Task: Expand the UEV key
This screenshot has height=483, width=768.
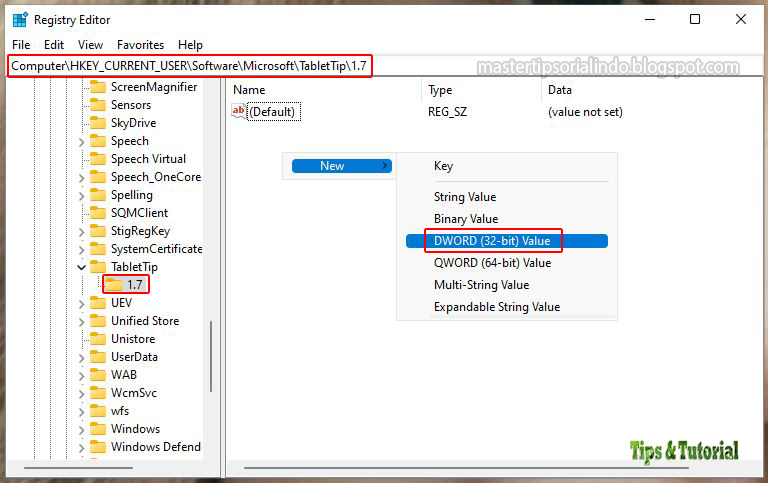Action: tap(81, 304)
